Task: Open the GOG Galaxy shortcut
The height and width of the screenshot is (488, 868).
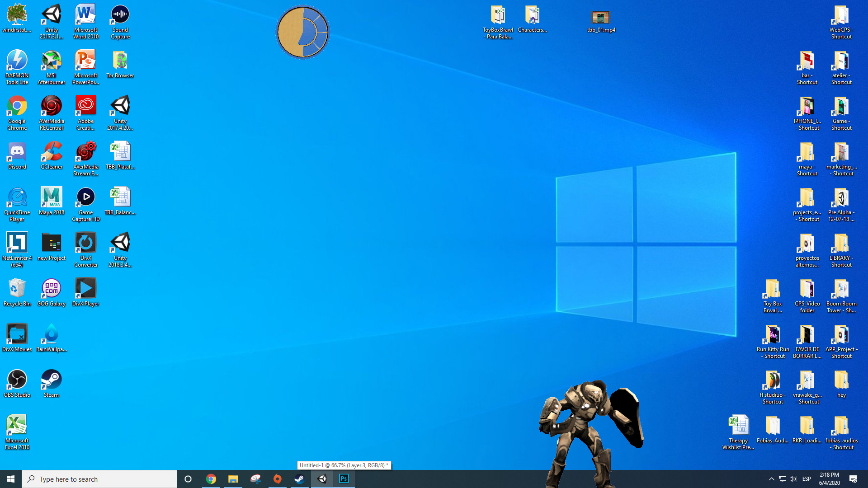Action: pos(52,292)
